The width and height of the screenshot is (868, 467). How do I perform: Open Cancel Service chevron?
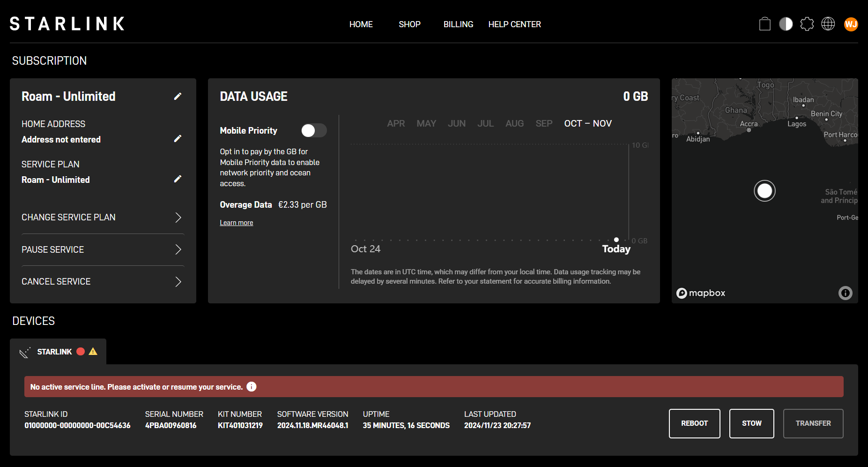(178, 281)
